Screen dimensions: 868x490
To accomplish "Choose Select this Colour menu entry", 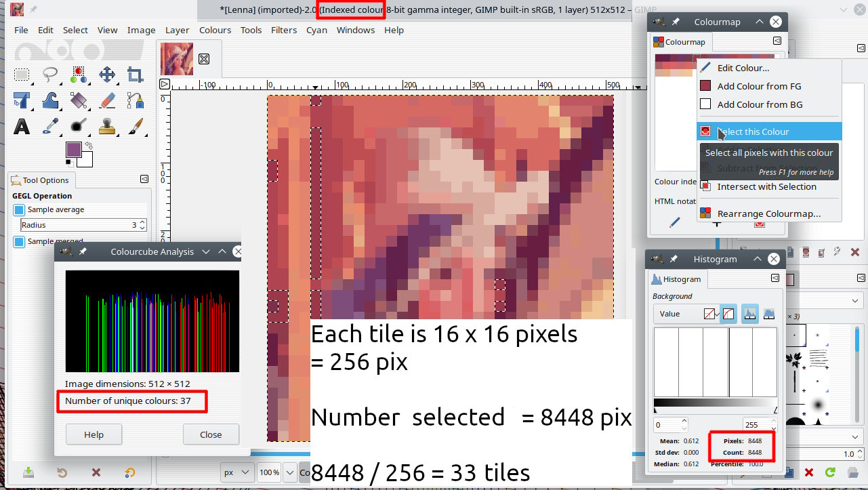I will click(769, 131).
